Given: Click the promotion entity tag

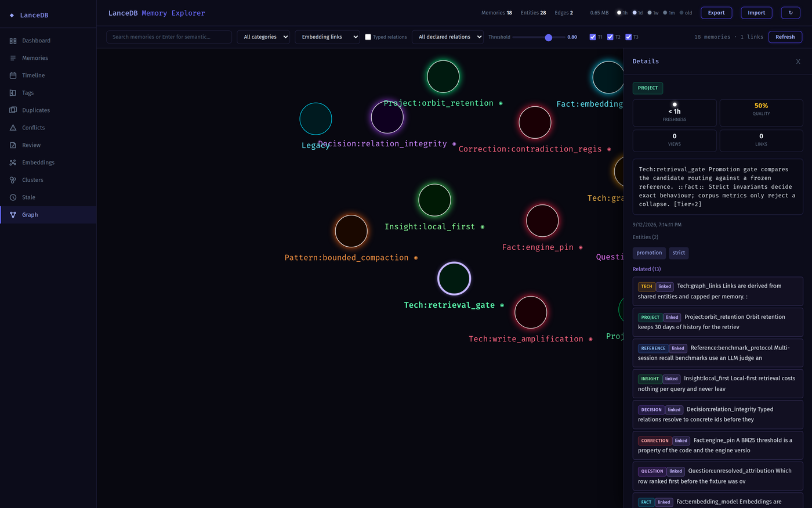Looking at the screenshot, I should [649, 253].
